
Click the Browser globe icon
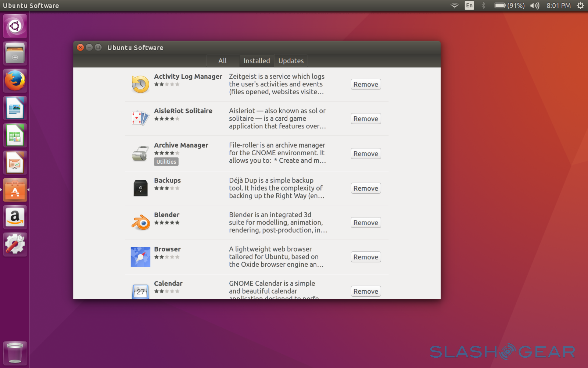point(140,257)
